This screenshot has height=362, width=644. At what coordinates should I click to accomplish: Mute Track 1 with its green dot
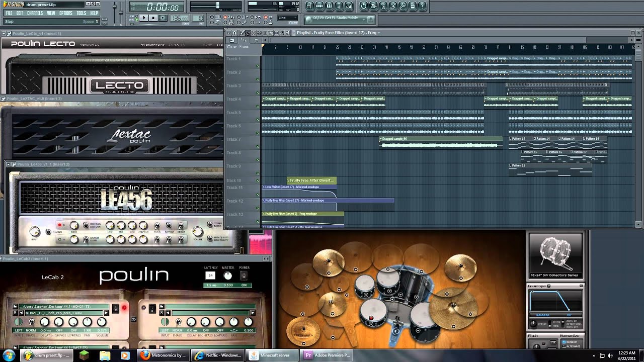[258, 66]
